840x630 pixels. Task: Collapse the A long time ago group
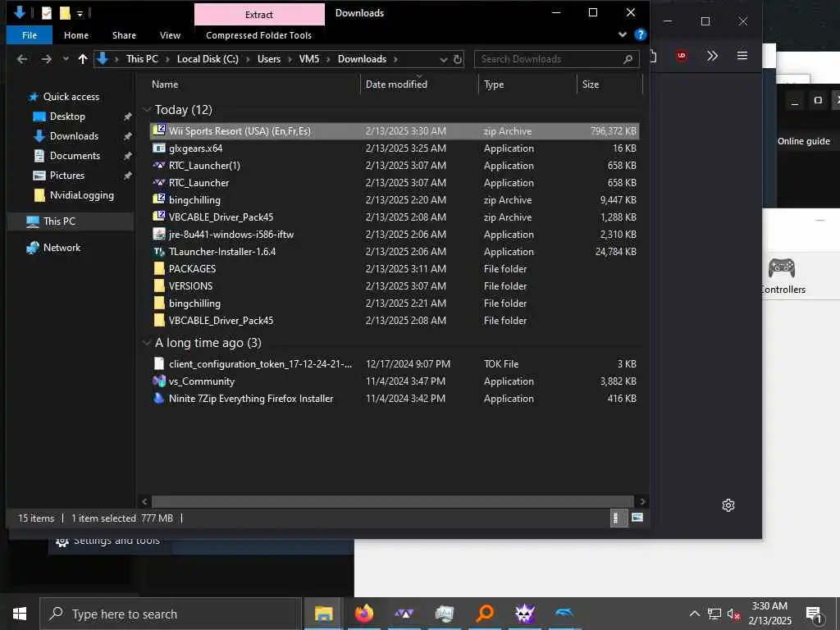coord(147,343)
